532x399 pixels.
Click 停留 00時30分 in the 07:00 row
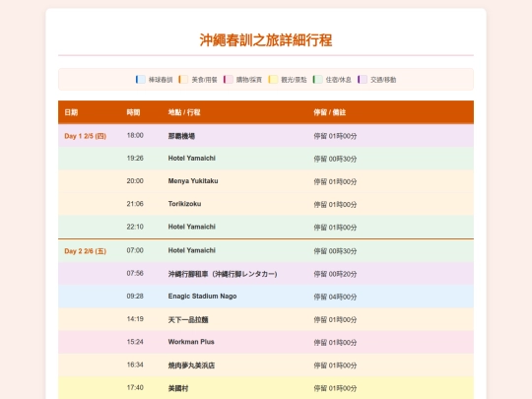pyautogui.click(x=335, y=251)
